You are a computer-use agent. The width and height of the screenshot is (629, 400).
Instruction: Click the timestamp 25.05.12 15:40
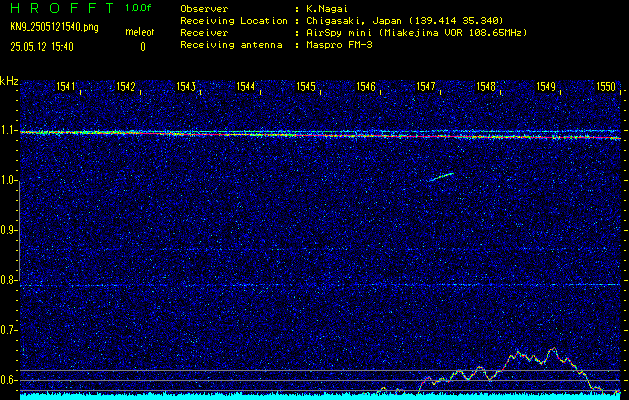tap(42, 47)
